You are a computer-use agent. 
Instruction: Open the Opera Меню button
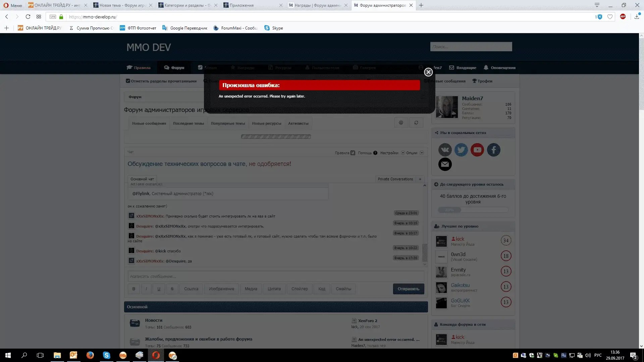pyautogui.click(x=13, y=5)
